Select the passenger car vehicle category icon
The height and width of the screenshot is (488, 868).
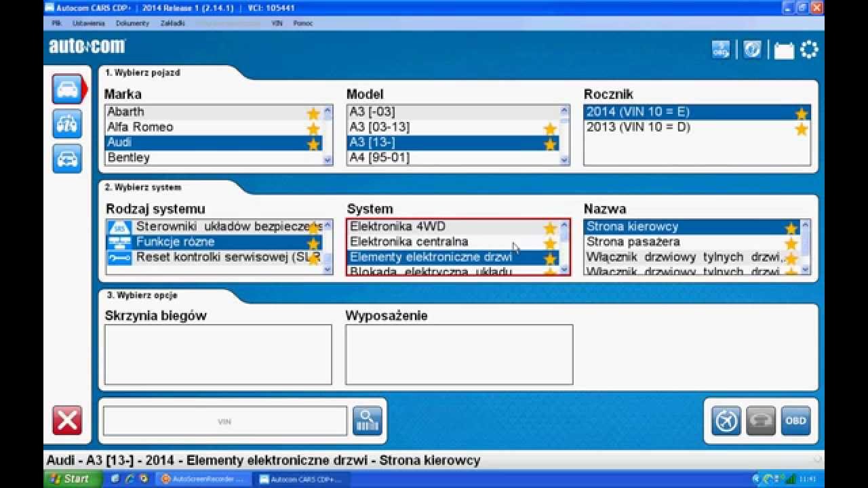67,89
